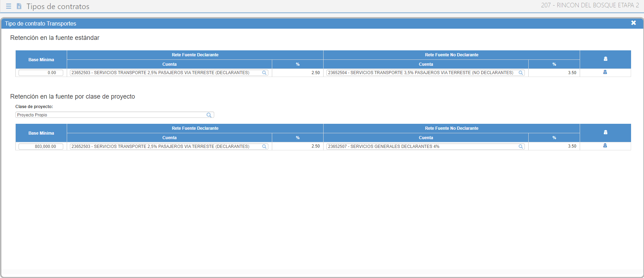The height and width of the screenshot is (278, 644).
Task: Search account for standard Declarante cuenta 23652503
Action: click(265, 73)
